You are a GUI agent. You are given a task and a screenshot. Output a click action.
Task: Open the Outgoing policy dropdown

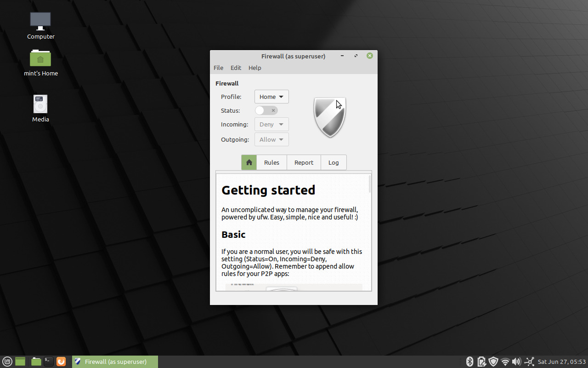point(271,139)
